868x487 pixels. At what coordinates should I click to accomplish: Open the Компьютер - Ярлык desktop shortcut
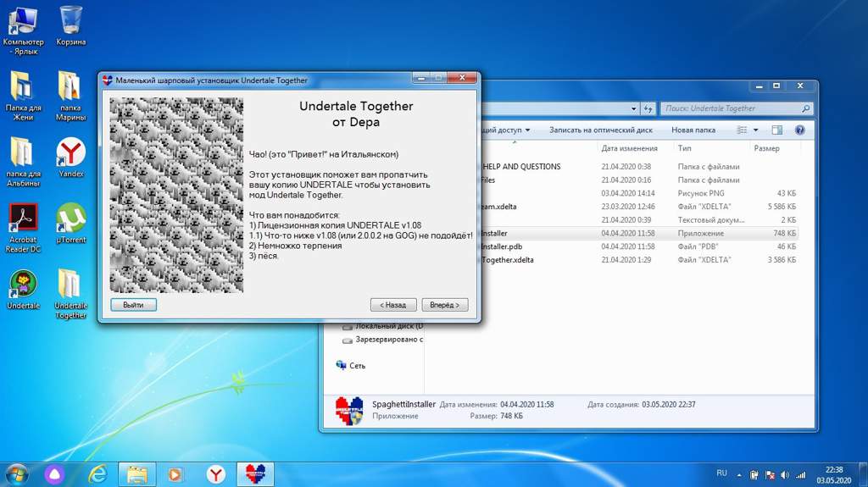23,30
